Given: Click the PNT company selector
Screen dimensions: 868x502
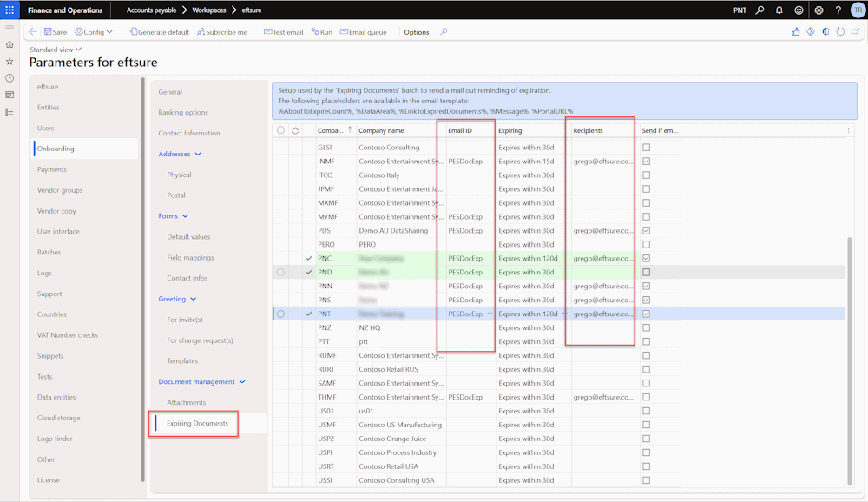Looking at the screenshot, I should [x=740, y=10].
